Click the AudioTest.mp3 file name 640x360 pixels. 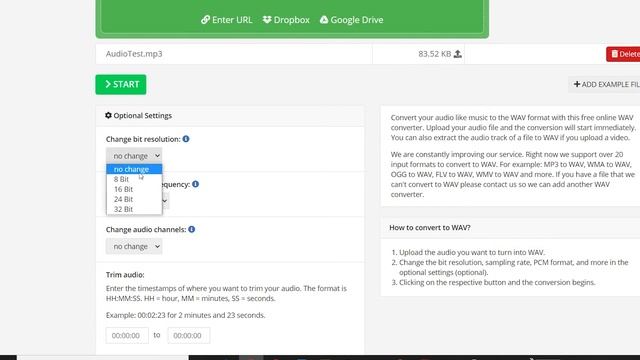pos(134,54)
